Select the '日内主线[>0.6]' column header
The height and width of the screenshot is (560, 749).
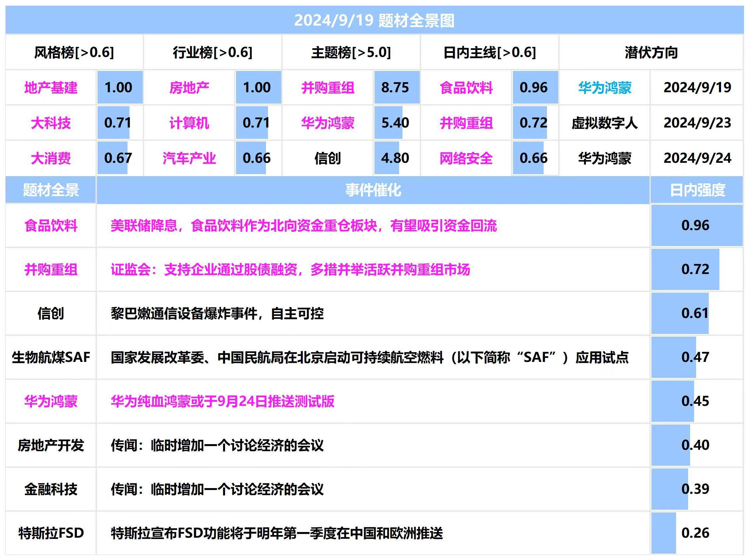[x=490, y=53]
